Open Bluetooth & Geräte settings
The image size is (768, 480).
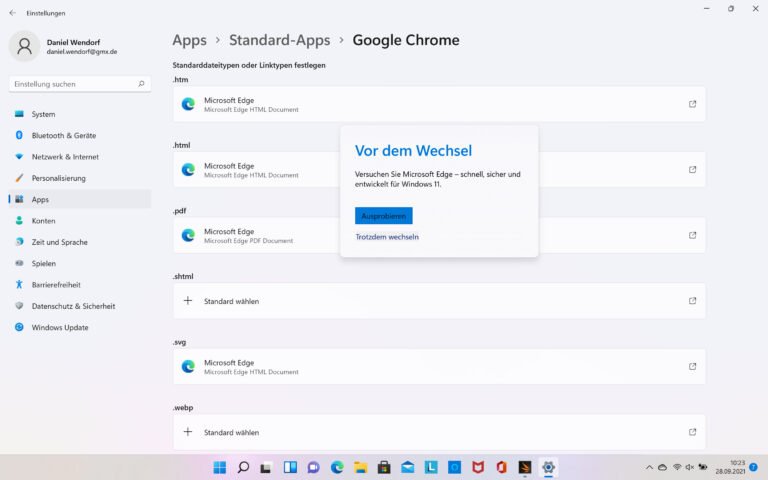pyautogui.click(x=80, y=135)
